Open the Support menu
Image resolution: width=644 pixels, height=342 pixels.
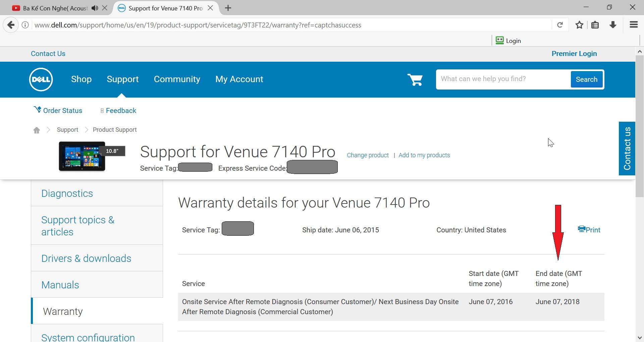point(123,79)
